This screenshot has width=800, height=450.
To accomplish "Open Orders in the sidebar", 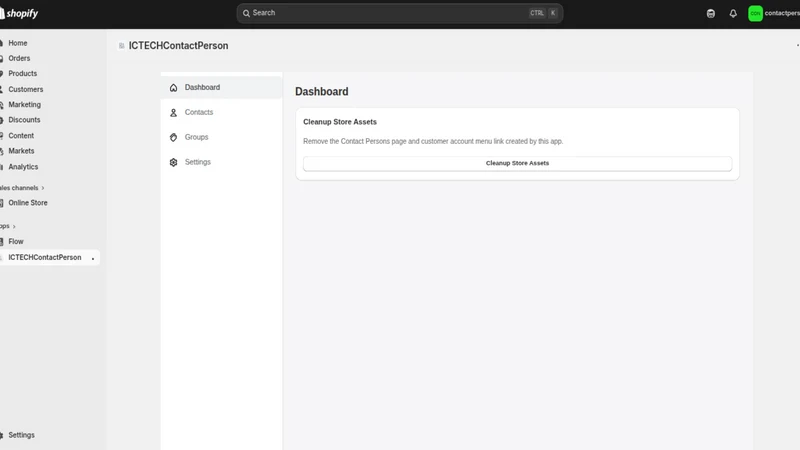I will point(19,58).
